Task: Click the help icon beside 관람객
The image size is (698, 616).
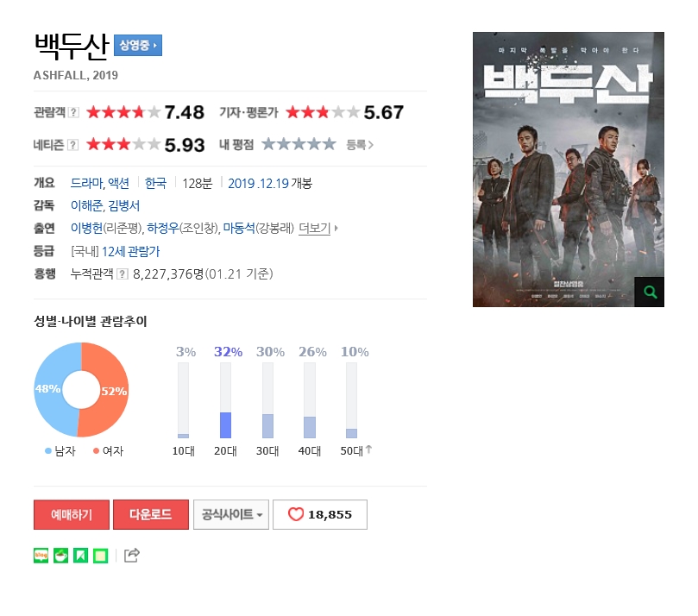Action: click(73, 113)
